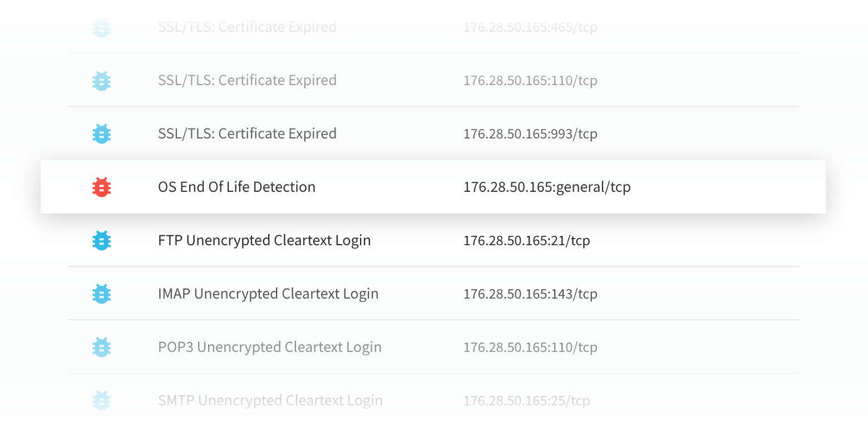Click the host address 176.28.50.165:general/tcp
This screenshot has height=427, width=868.
point(547,187)
